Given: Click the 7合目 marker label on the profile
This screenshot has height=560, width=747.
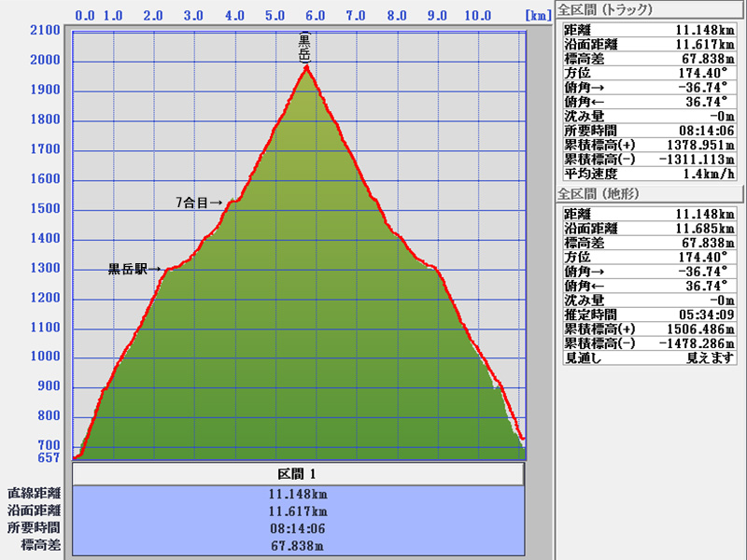Looking at the screenshot, I should 200,202.
